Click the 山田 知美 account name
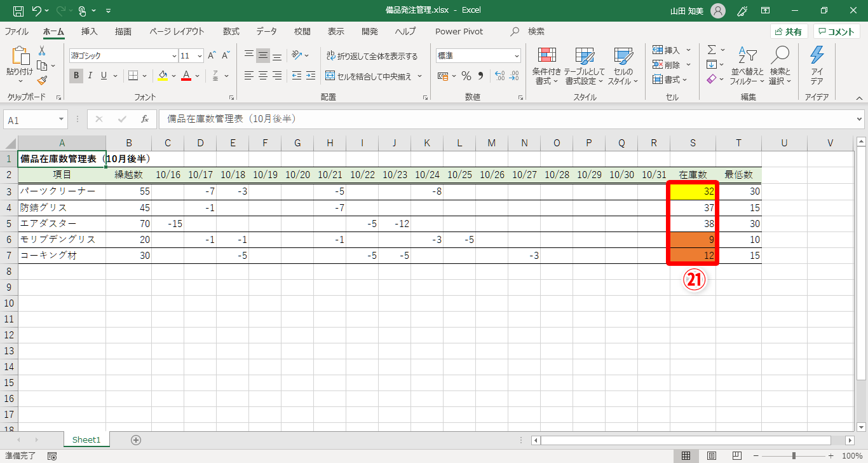Screen dimensions: 868x463 click(x=687, y=11)
